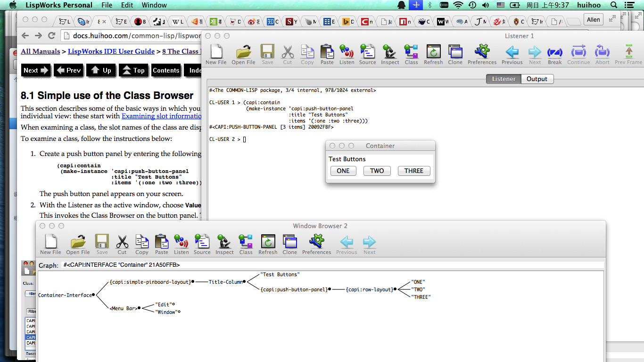The height and width of the screenshot is (362, 644).
Task: Click the Graph text field
Action: click(x=330, y=265)
